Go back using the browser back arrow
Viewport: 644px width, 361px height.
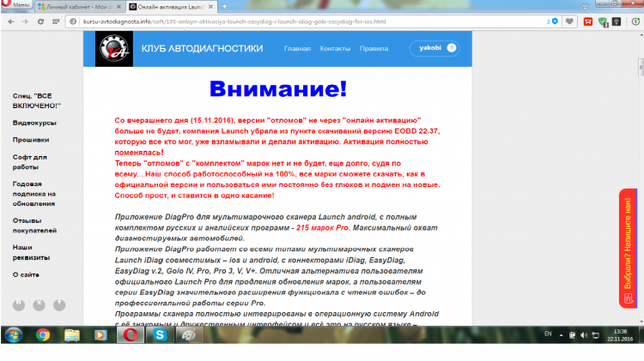(x=9, y=21)
